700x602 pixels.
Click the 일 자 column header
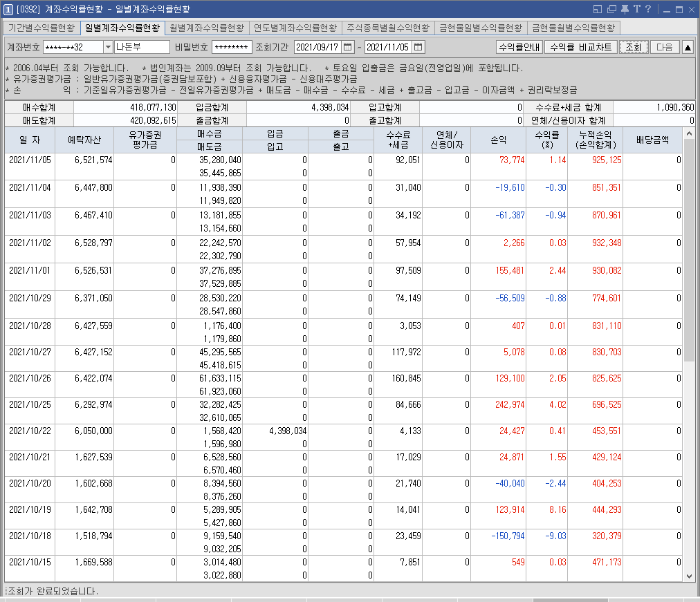30,140
